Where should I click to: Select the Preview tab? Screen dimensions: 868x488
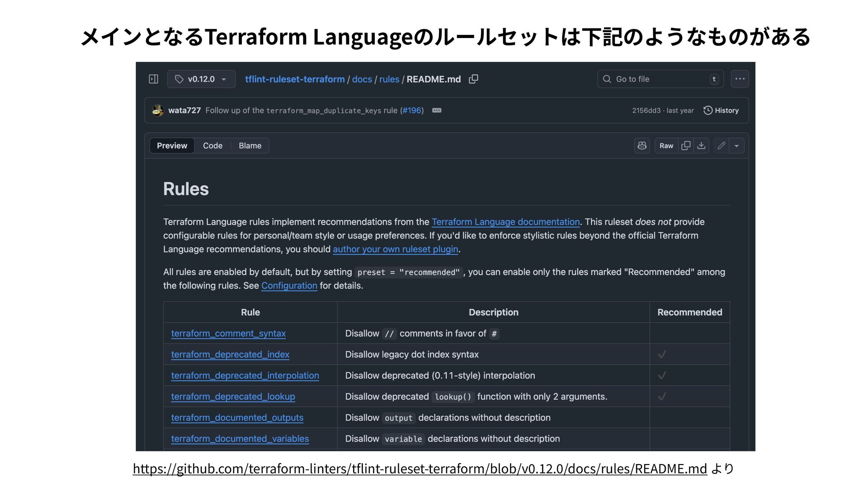[x=172, y=145]
